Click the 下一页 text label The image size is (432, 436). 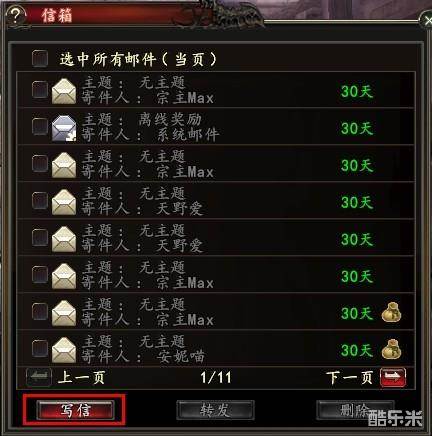pyautogui.click(x=349, y=378)
